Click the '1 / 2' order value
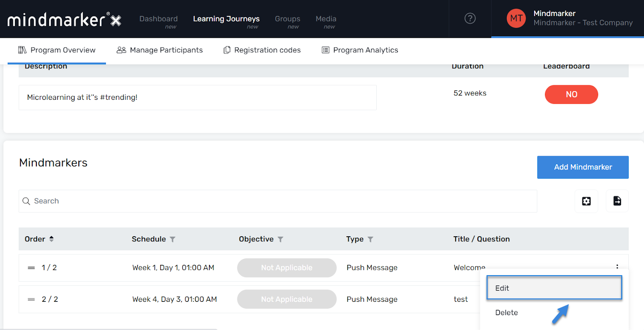The height and width of the screenshot is (330, 644). point(49,268)
